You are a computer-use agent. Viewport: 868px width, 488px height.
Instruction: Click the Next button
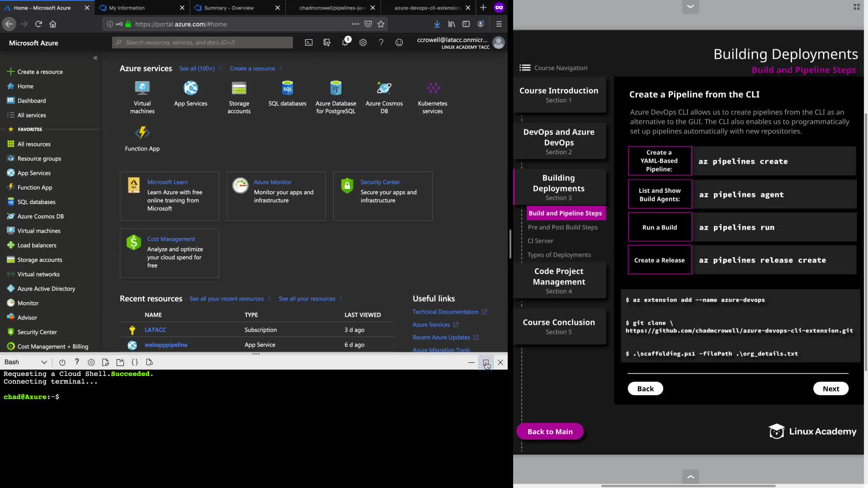[830, 389]
